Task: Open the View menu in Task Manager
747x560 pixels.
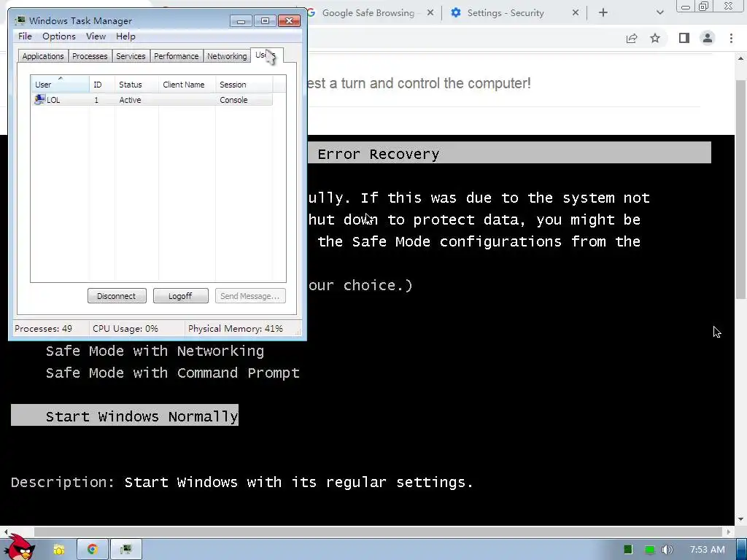Action: click(x=96, y=36)
